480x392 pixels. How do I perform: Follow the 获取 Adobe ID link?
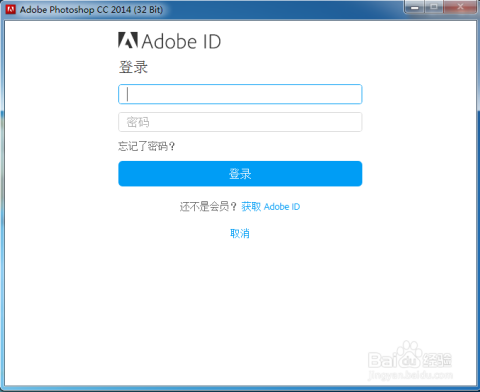coord(271,207)
